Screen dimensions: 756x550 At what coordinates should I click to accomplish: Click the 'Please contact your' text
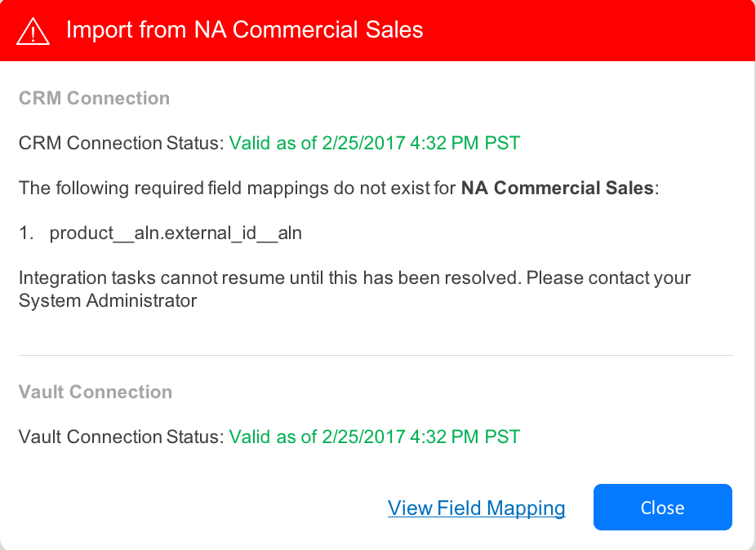[x=608, y=278]
